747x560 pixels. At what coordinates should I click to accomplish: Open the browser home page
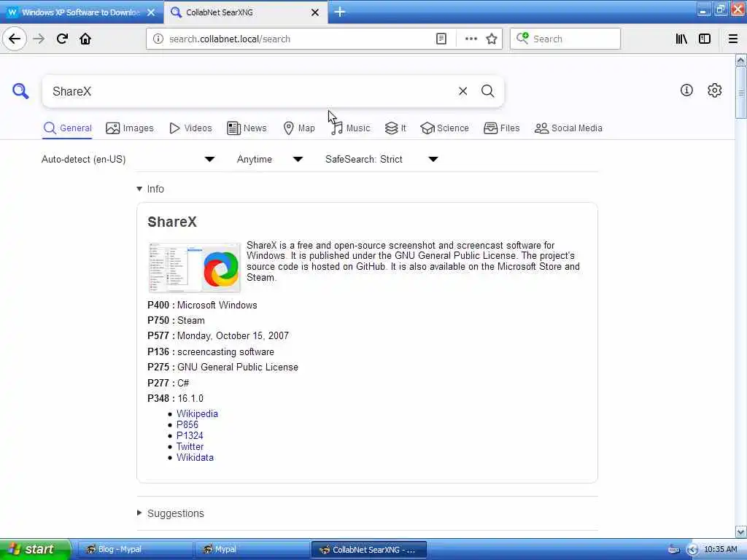85,39
